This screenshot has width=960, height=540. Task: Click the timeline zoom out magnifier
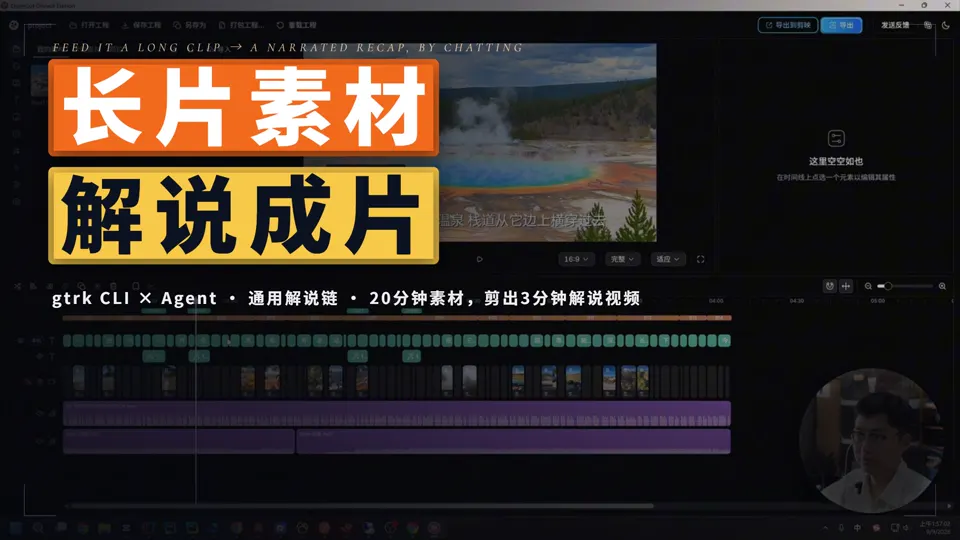pos(868,286)
